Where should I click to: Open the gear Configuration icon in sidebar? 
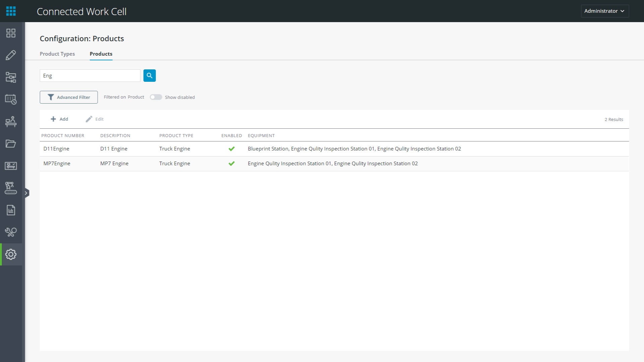click(x=11, y=254)
